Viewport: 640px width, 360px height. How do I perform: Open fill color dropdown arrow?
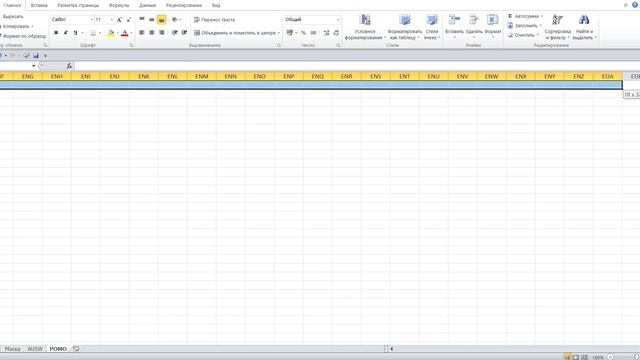coord(118,33)
